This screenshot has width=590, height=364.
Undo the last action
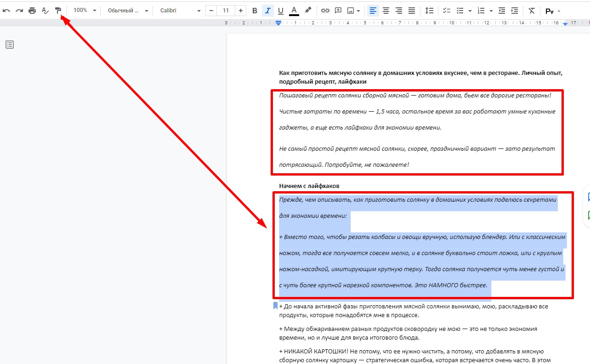click(x=6, y=11)
